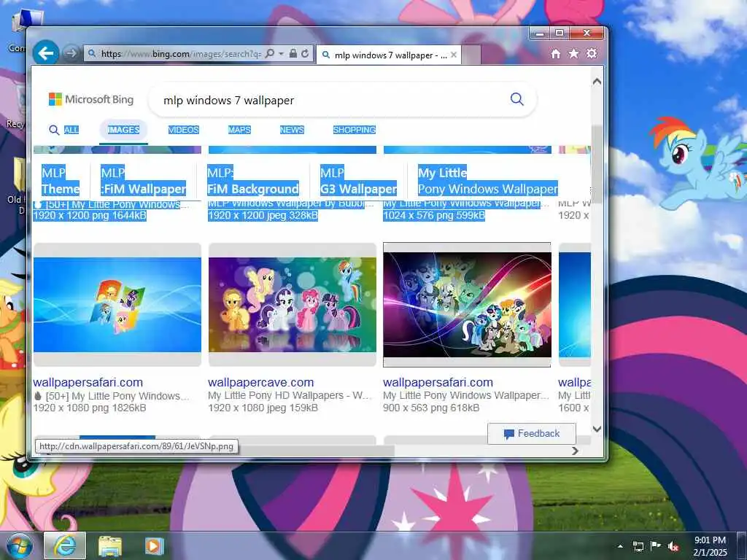This screenshot has width=747, height=560.
Task: Switch to the VIDEOS tab
Action: pyautogui.click(x=183, y=130)
